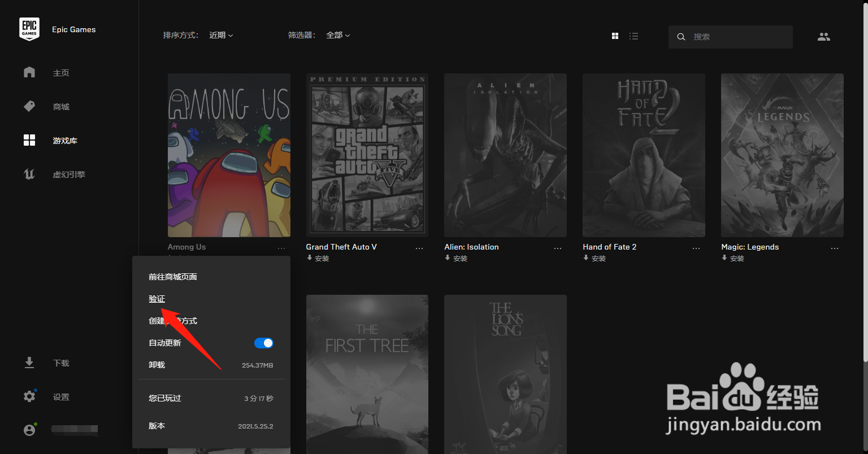Click the 3 分 17 秒 playtime value
The image size is (868, 454).
(x=258, y=399)
